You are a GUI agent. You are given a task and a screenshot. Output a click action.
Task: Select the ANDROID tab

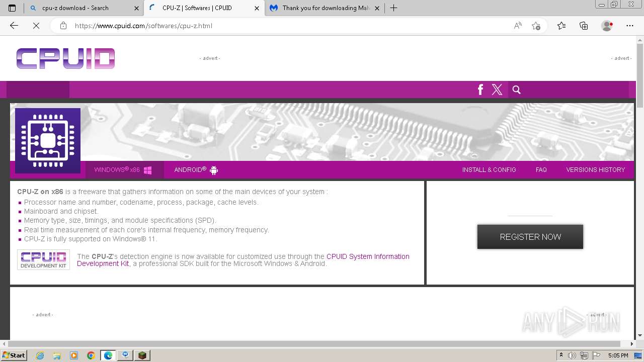click(x=196, y=170)
